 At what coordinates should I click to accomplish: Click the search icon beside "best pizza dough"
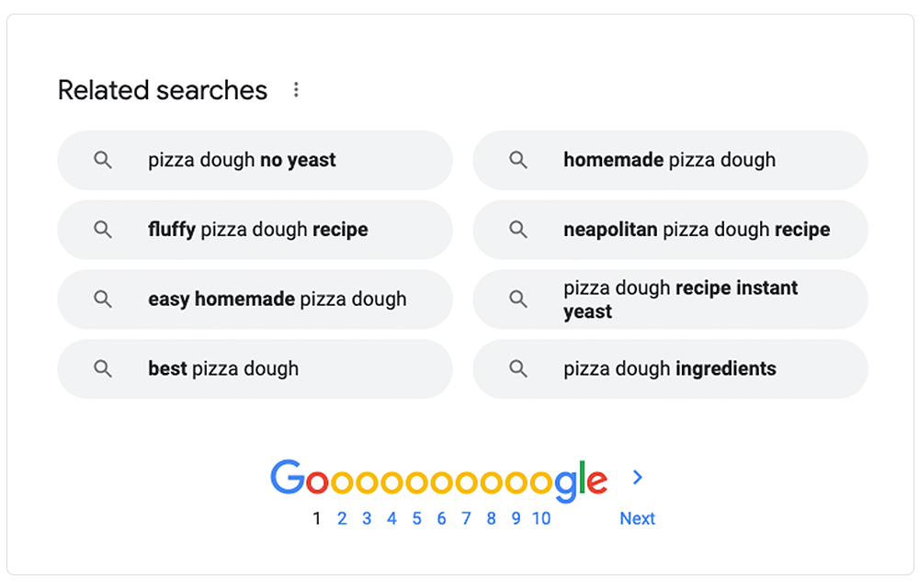(x=103, y=369)
